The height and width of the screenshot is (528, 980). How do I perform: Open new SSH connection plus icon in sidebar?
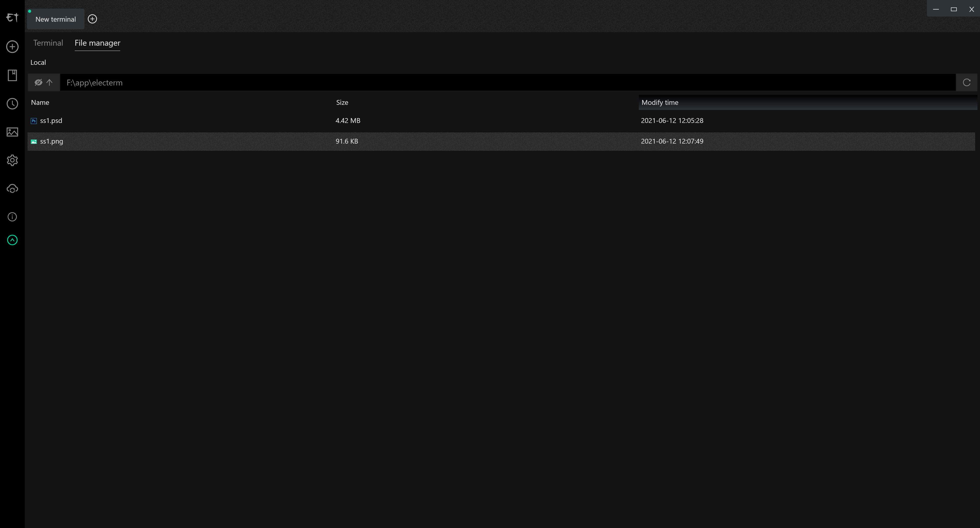pyautogui.click(x=12, y=47)
